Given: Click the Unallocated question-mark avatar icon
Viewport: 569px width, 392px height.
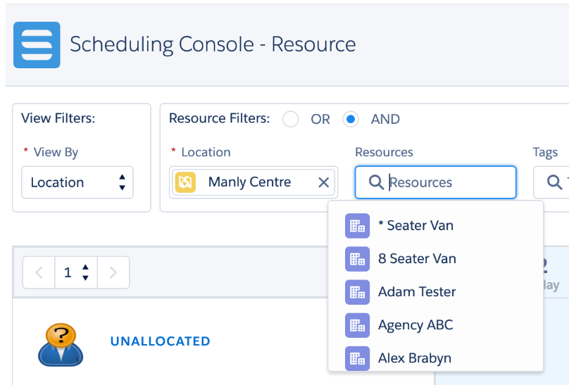Looking at the screenshot, I should pos(60,343).
